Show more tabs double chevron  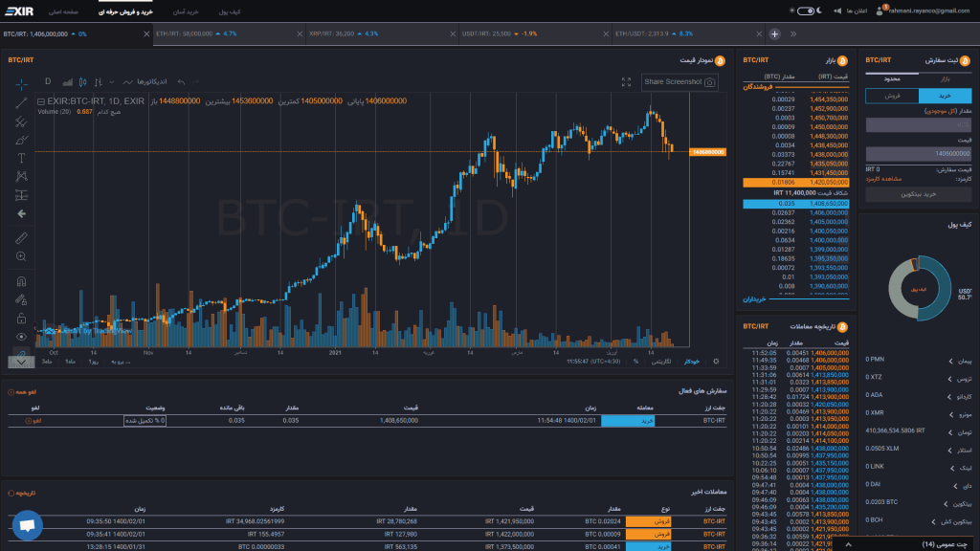tap(793, 34)
